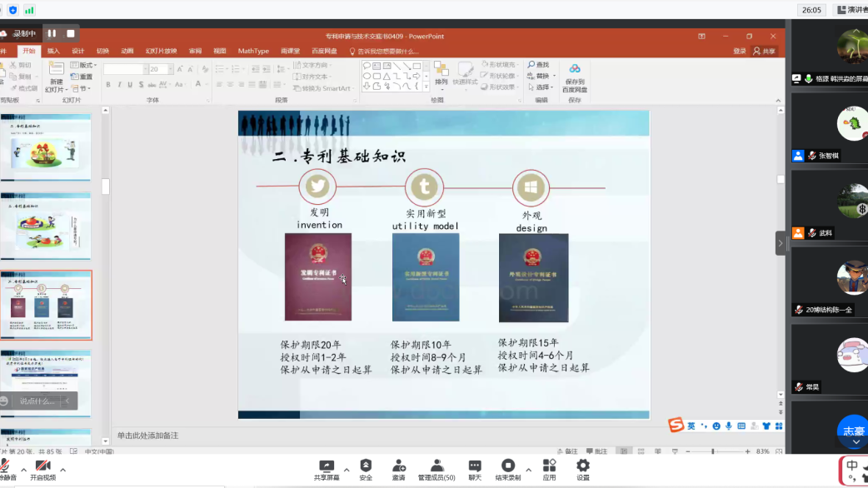Toggle the Start Video camera button
868x488 pixels.
point(43,466)
